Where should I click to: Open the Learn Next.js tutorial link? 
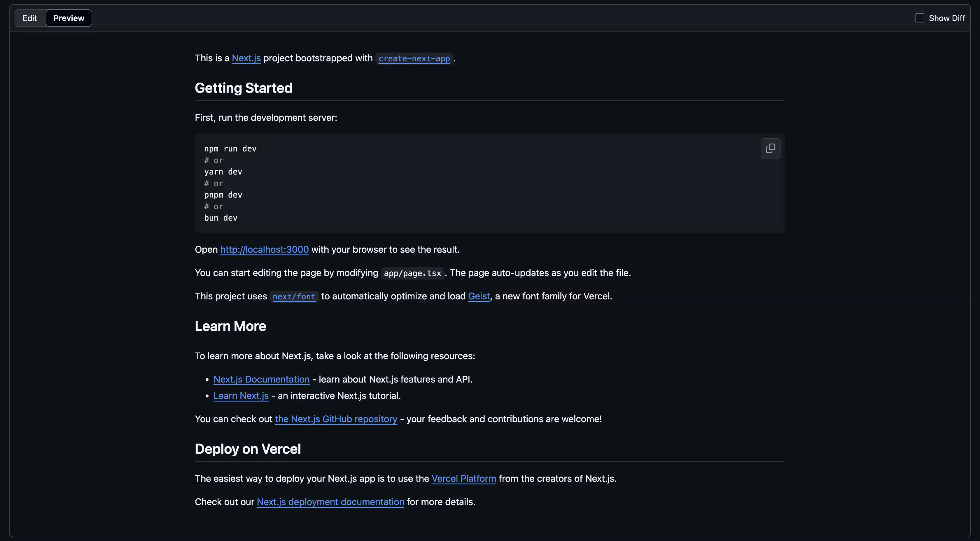[x=241, y=396]
